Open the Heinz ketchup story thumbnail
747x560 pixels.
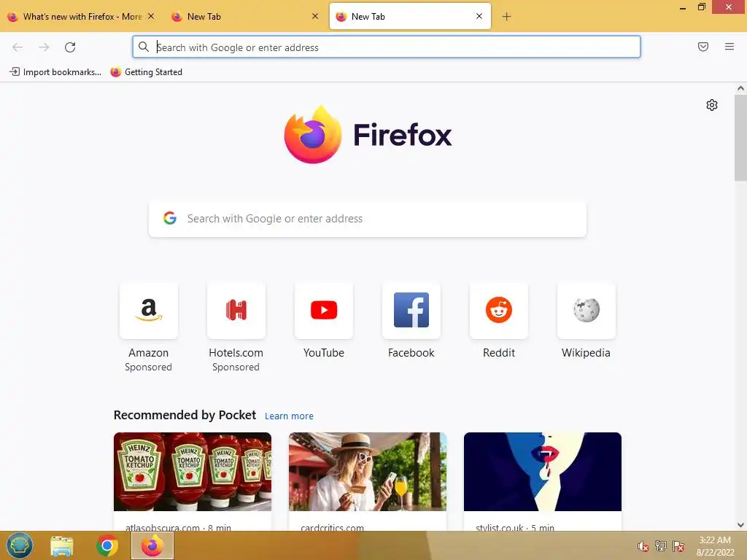tap(193, 472)
